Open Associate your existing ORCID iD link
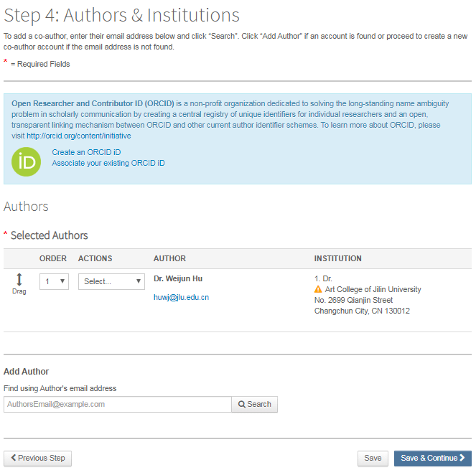 point(108,163)
